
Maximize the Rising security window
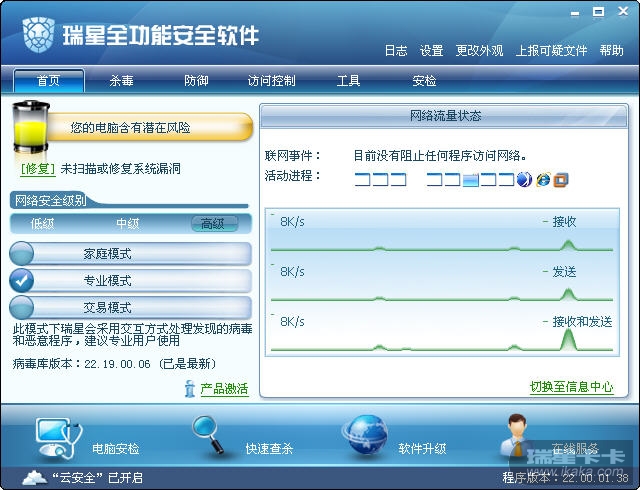[598, 12]
